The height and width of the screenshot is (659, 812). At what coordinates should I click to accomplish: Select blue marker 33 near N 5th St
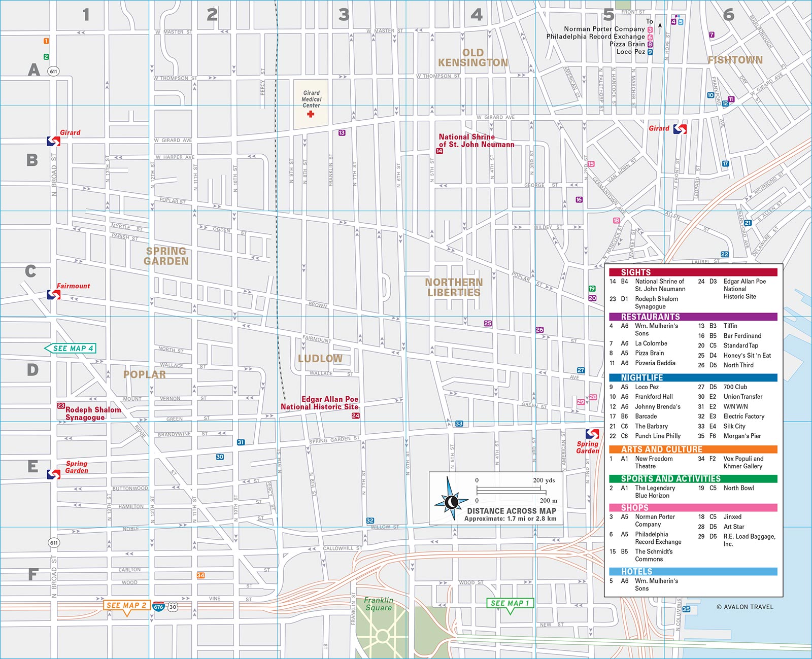[x=459, y=424]
